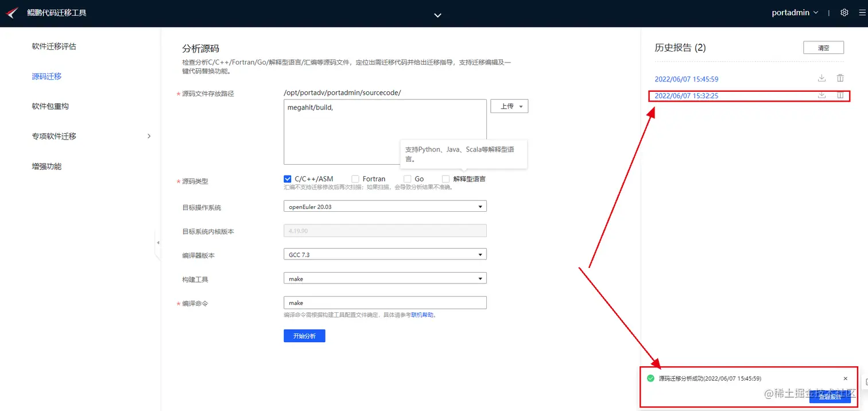Open the 上传 upload dropdown

(x=509, y=106)
